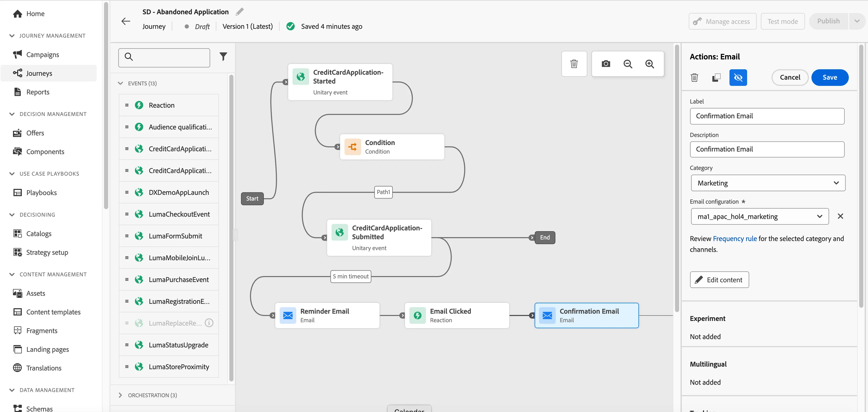Image resolution: width=868 pixels, height=412 pixels.
Task: Delete the email action in properties panel
Action: 694,78
